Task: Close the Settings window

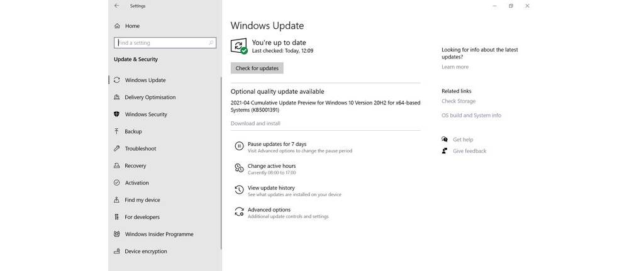Action: pyautogui.click(x=528, y=6)
